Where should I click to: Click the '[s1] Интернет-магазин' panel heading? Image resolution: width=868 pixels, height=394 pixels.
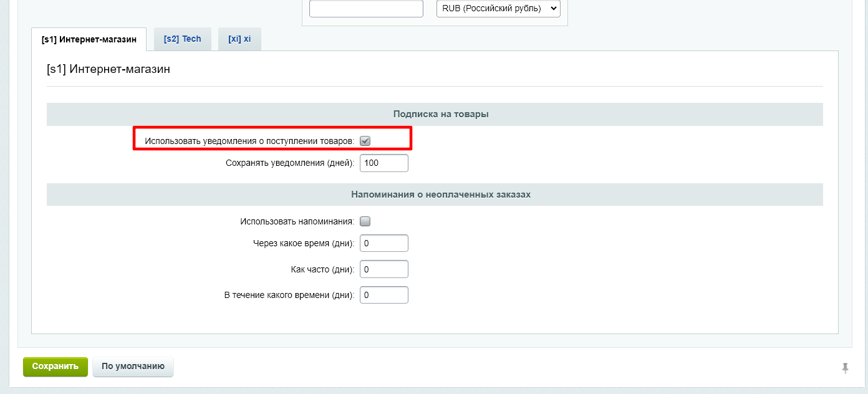109,69
